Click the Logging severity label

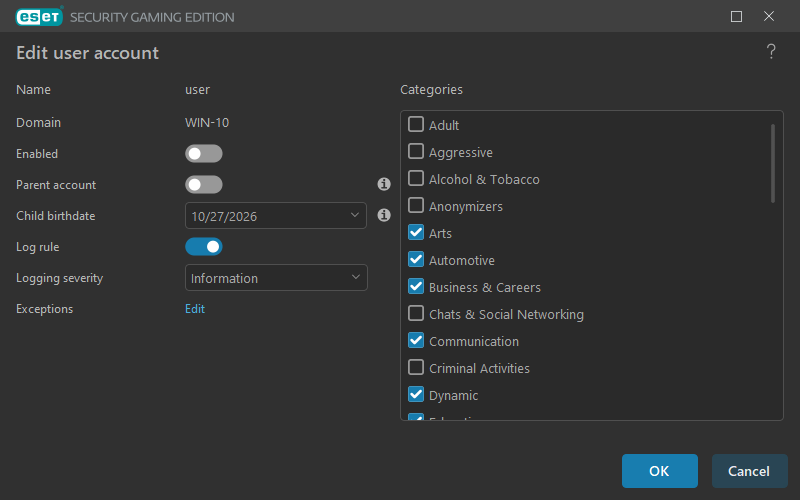(x=59, y=278)
